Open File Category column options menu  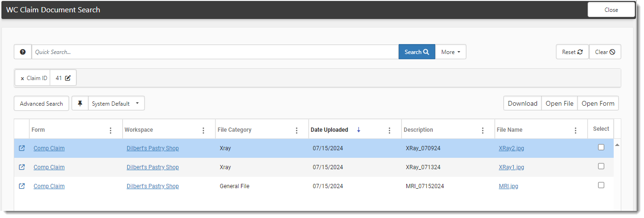[297, 130]
